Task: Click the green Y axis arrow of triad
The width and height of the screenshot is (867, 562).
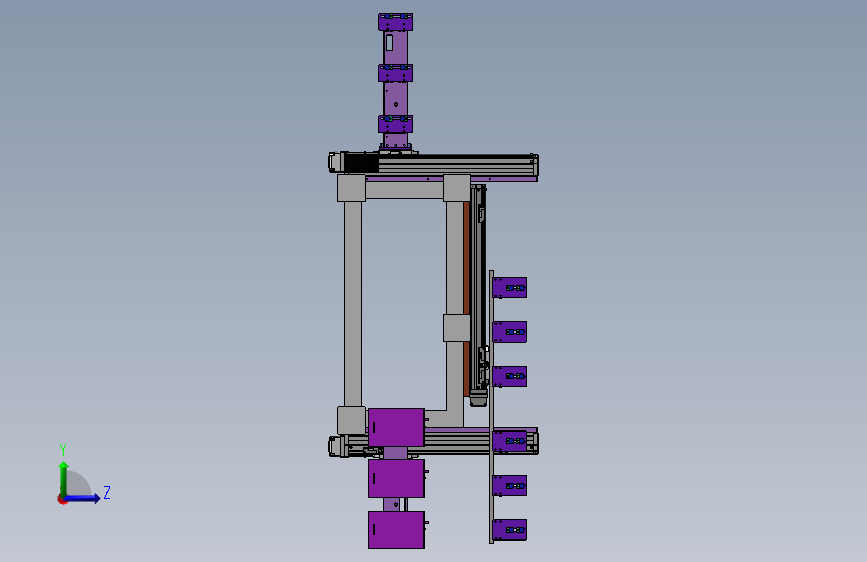Action: tap(64, 479)
